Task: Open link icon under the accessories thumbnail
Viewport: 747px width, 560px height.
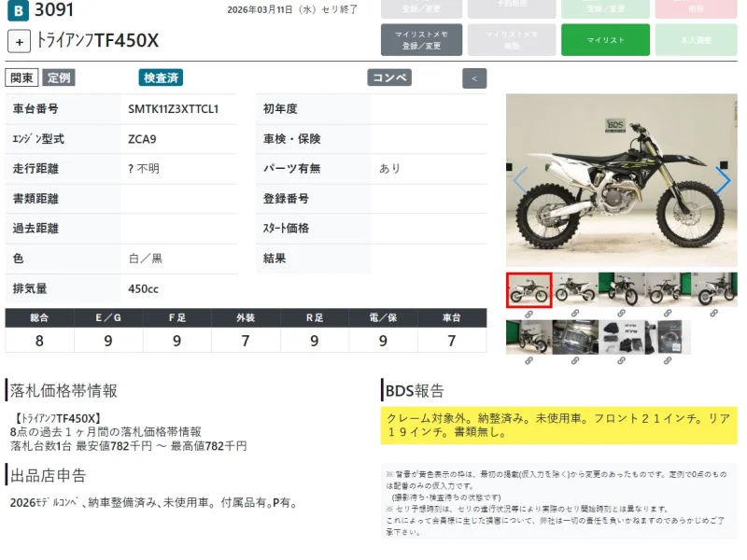Action: coord(621,361)
